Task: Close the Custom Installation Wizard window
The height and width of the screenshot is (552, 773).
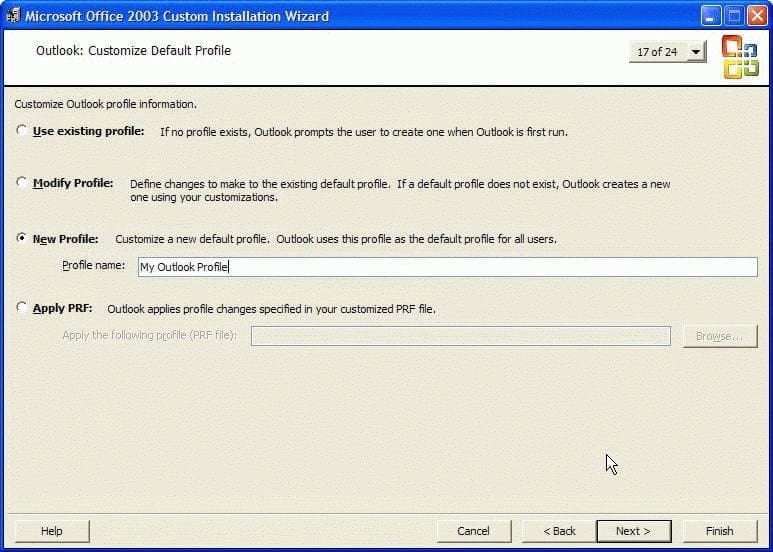Action: pyautogui.click(x=757, y=16)
